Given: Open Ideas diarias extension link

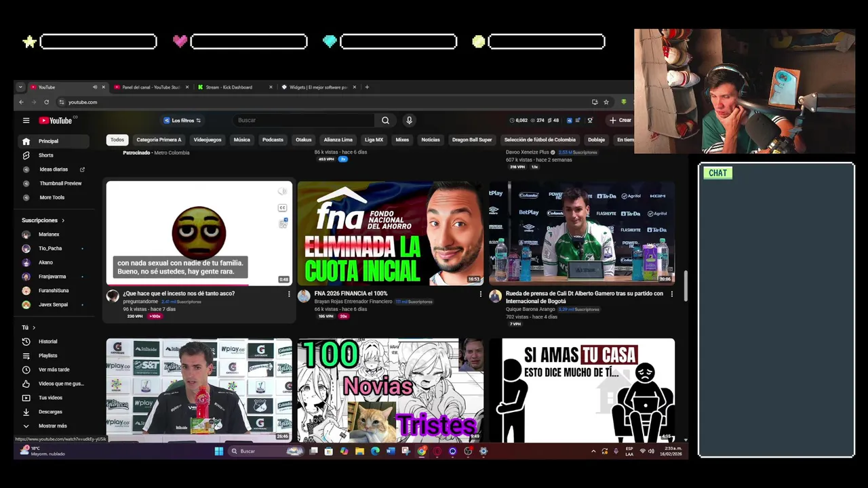Looking at the screenshot, I should pos(53,169).
